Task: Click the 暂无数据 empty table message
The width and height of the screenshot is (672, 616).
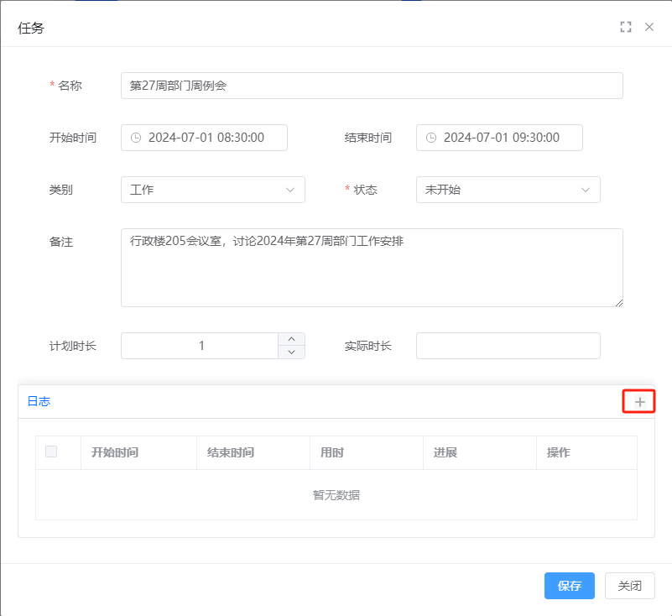Action: click(336, 495)
